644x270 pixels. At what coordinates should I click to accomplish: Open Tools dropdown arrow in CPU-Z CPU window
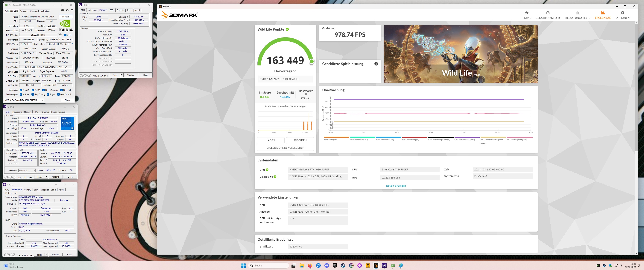click(46, 177)
